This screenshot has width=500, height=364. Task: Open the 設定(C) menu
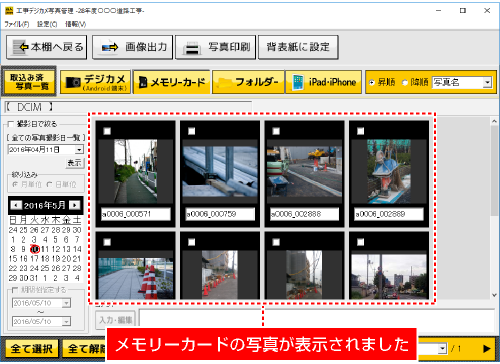(47, 24)
